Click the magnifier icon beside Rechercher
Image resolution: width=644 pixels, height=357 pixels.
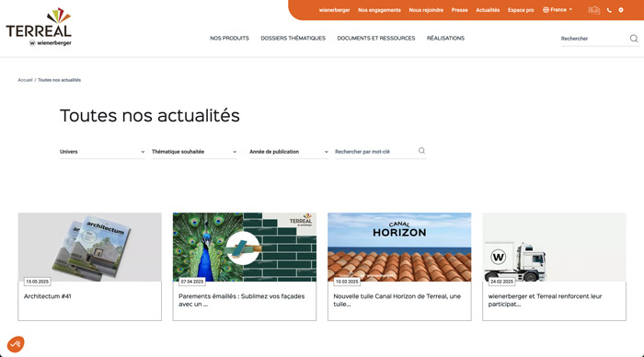tap(634, 39)
